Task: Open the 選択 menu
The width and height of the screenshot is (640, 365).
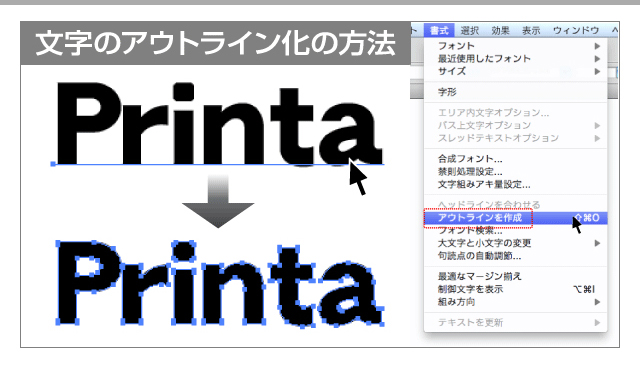Action: point(469,30)
